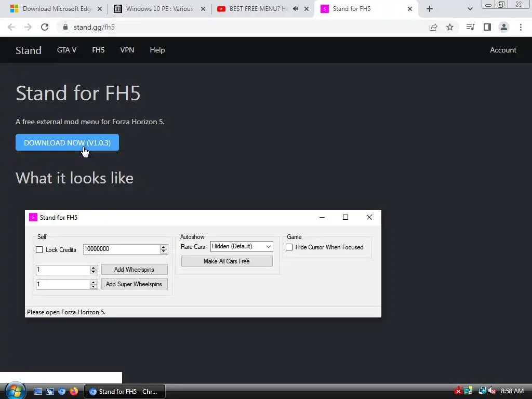Viewport: 532px width, 399px height.
Task: Click the Chrome quick launch icon
Action: (62, 392)
